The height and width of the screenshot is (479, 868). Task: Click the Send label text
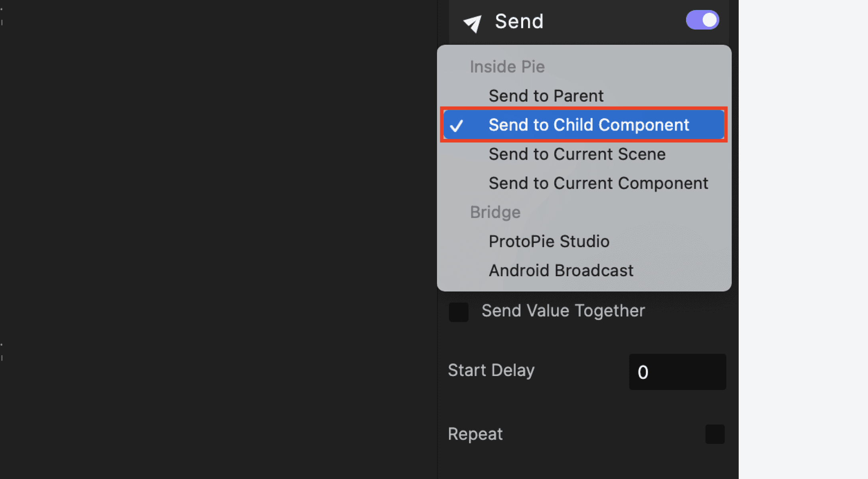pyautogui.click(x=519, y=21)
